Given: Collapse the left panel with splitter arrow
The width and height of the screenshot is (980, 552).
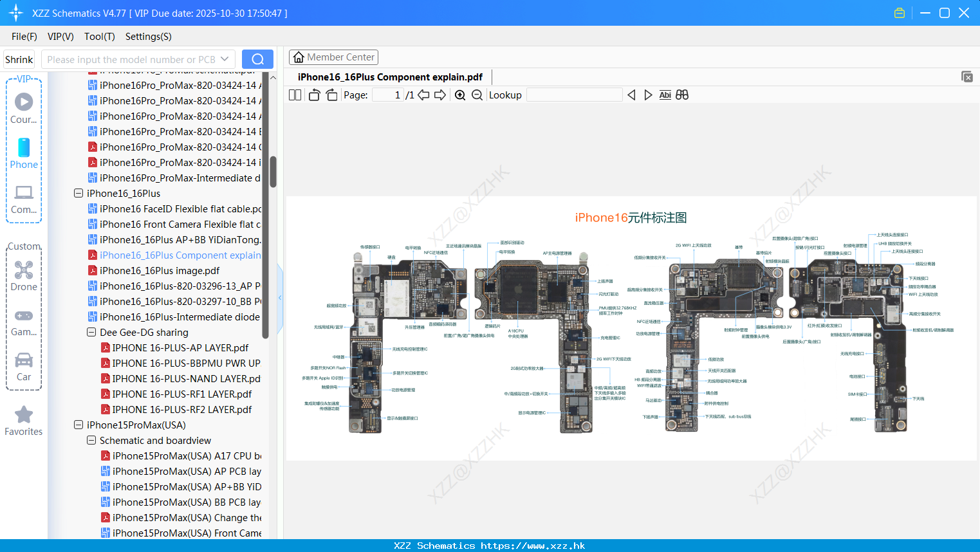Looking at the screenshot, I should click(x=280, y=298).
